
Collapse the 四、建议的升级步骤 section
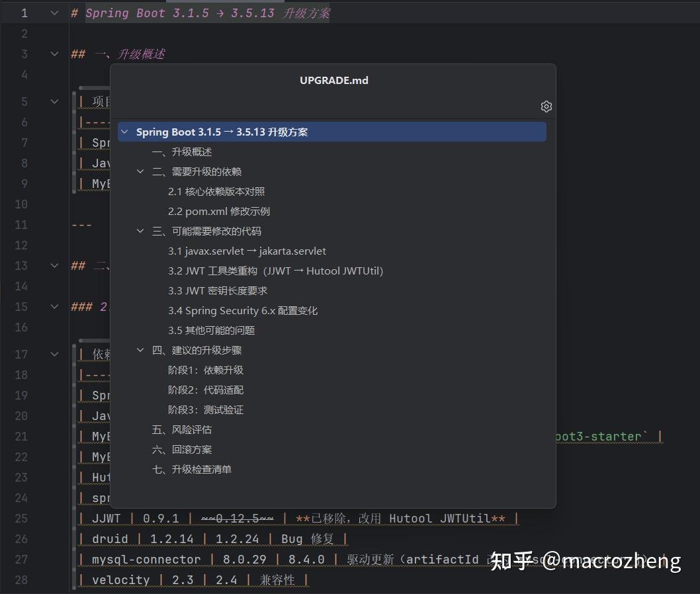pyautogui.click(x=140, y=351)
